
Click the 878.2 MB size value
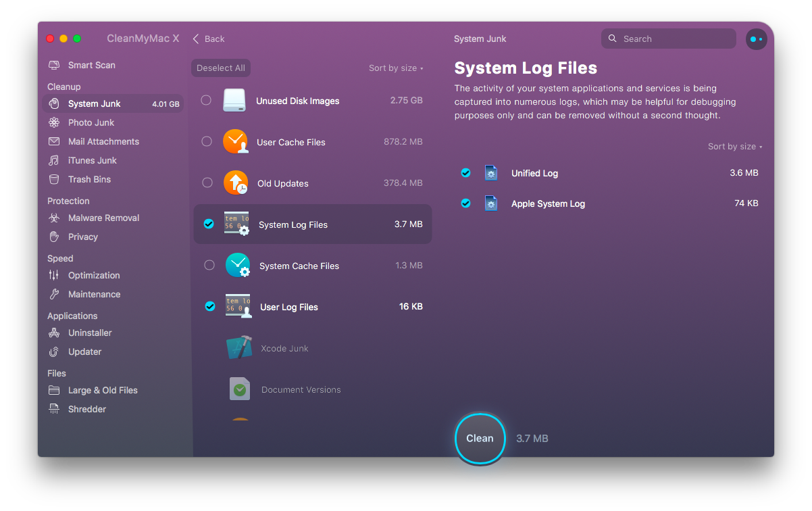coord(403,142)
